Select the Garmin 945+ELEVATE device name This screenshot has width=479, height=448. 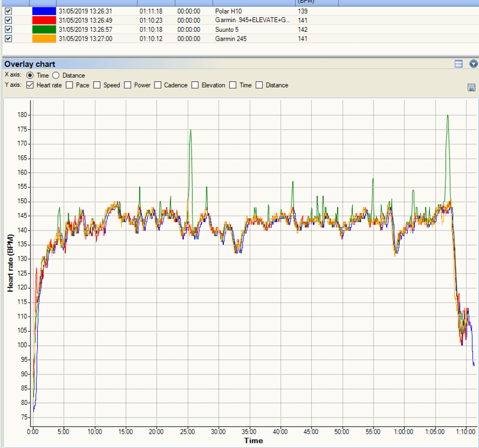click(252, 20)
